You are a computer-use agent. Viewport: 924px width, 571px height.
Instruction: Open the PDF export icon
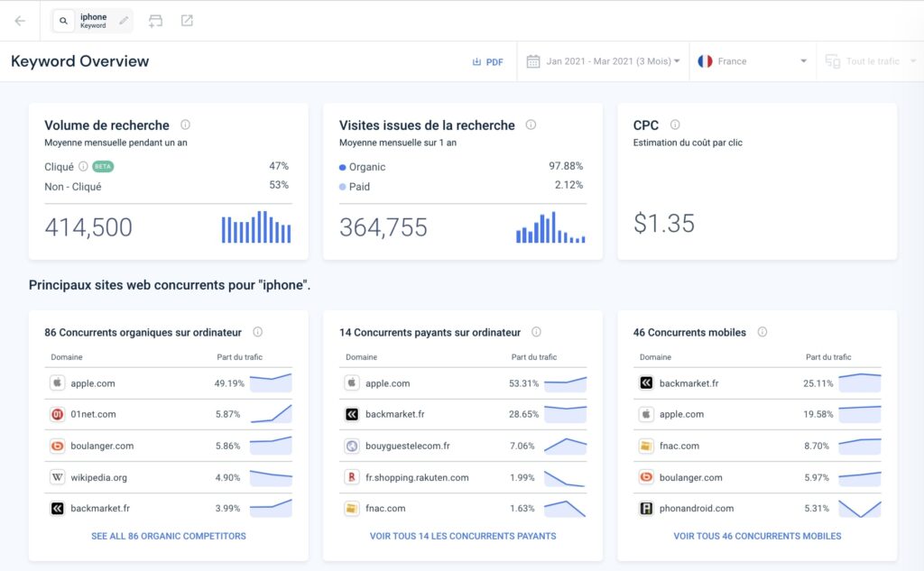(x=478, y=61)
